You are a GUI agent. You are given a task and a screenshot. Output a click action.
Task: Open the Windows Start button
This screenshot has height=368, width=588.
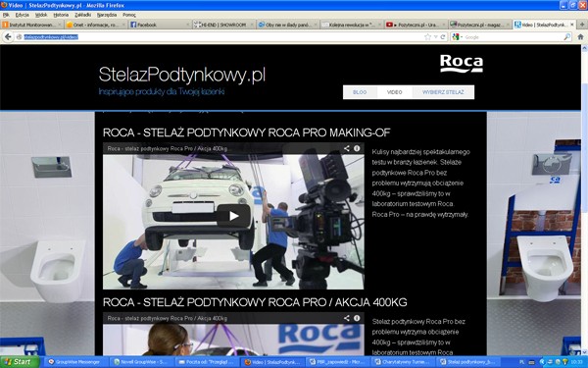(20, 362)
